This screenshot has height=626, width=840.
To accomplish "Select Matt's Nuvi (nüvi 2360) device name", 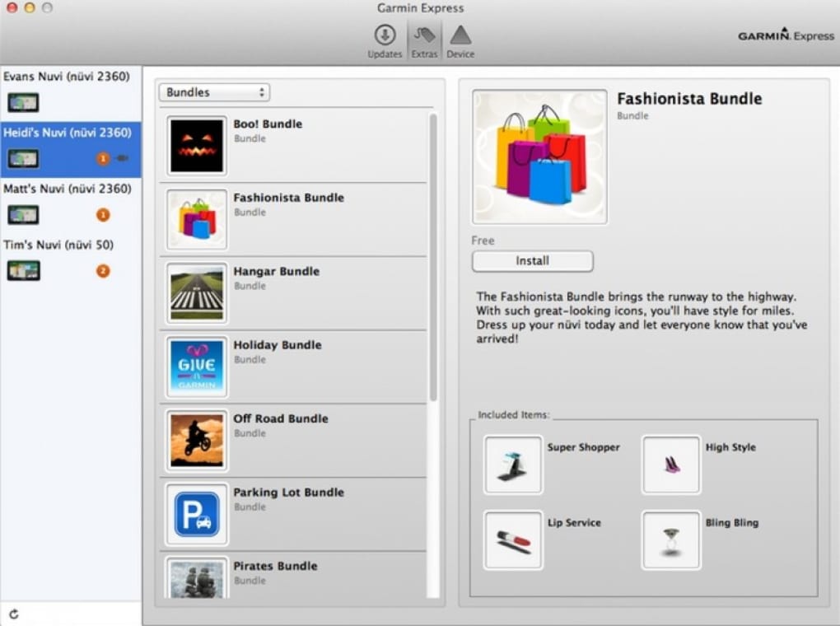I will [67, 189].
